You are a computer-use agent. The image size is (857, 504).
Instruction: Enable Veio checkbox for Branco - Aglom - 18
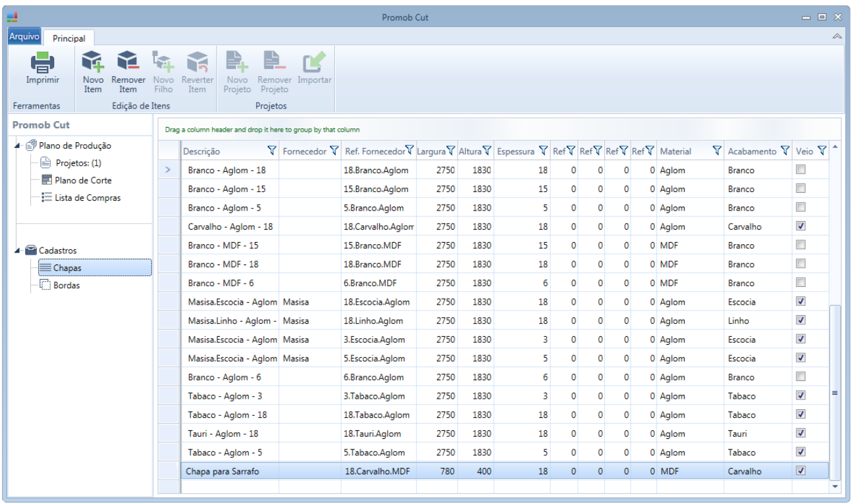(801, 169)
